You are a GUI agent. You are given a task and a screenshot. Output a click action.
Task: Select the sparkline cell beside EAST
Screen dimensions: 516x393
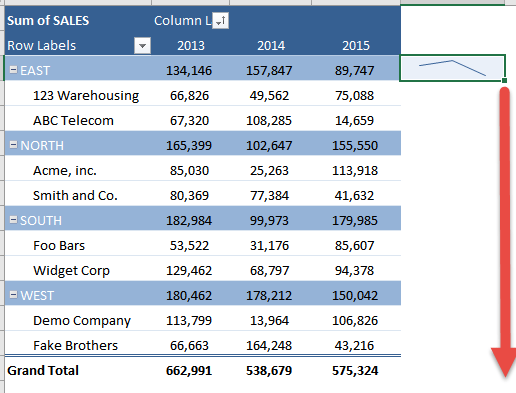click(x=453, y=68)
